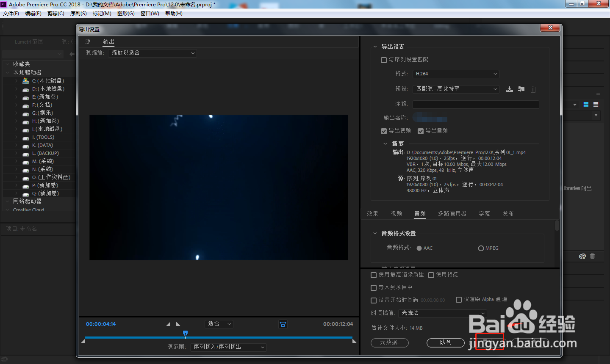Expand the 网络驱动器 tree node
This screenshot has height=364, width=610.
tap(7, 201)
